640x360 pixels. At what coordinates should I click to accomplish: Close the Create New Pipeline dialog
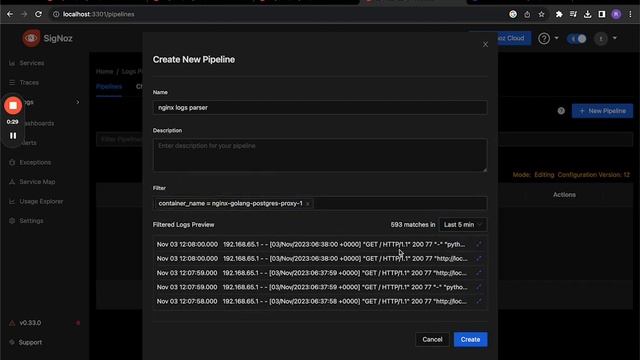(485, 44)
